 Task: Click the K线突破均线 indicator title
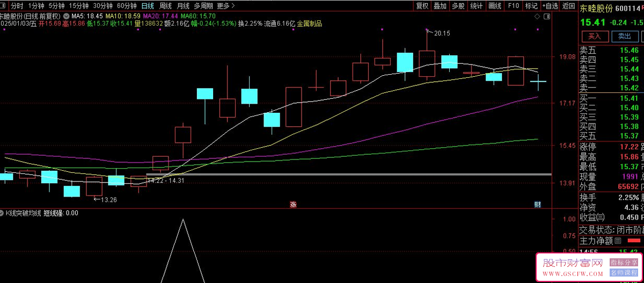[23, 213]
